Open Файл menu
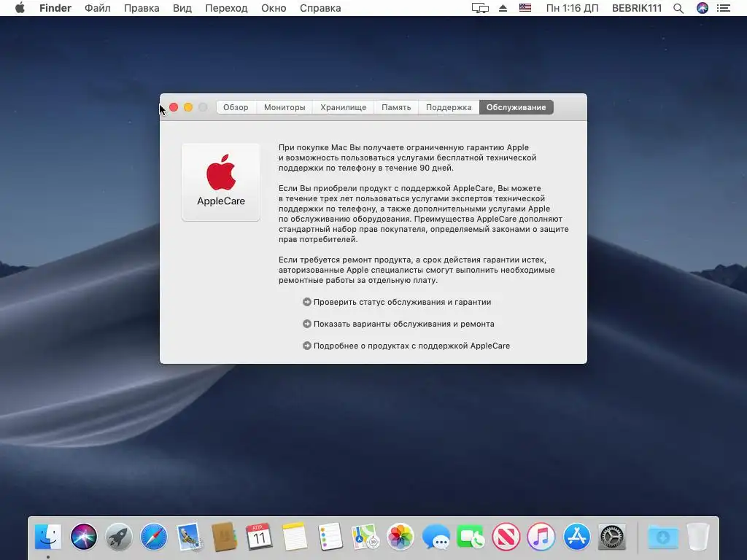The image size is (747, 560). 97,8
